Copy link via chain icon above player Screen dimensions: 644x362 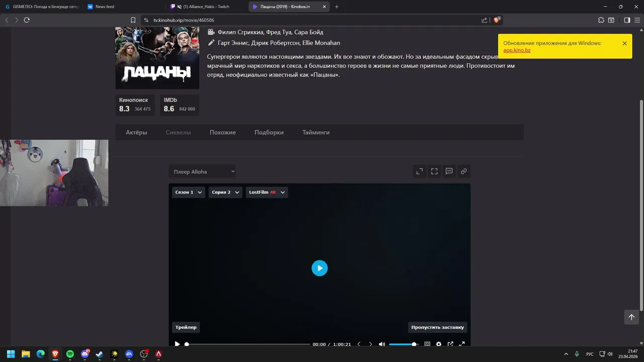(463, 171)
